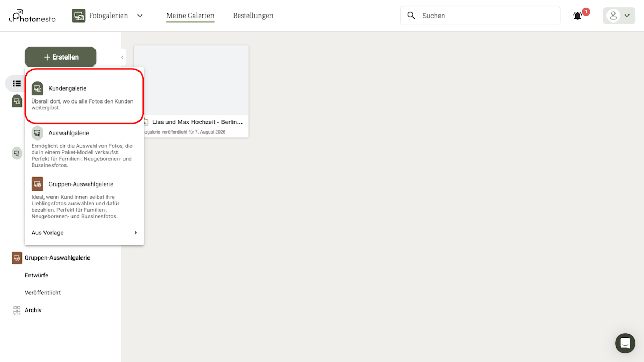Open the Meine Galerien tab
644x362 pixels.
pyautogui.click(x=190, y=16)
